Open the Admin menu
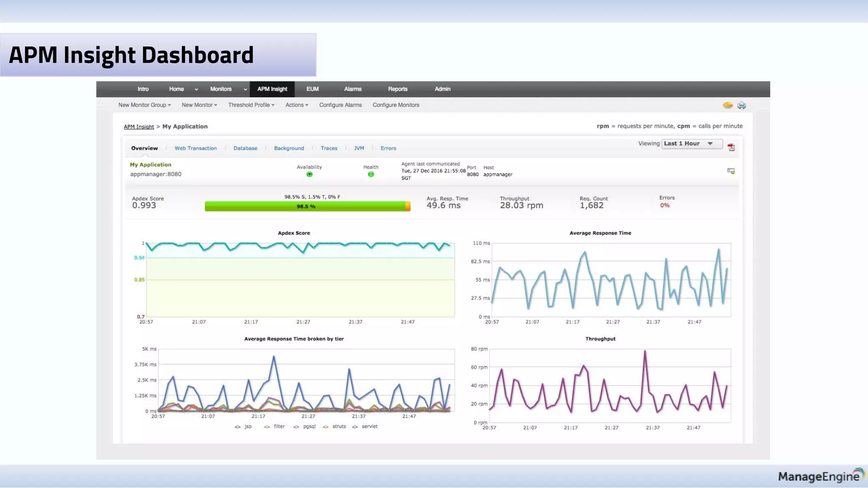868x488 pixels. (442, 89)
